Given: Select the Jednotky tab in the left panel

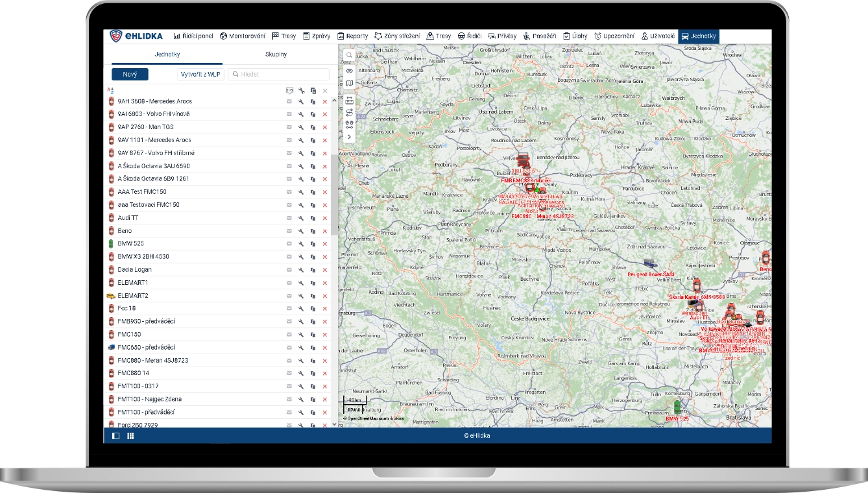Looking at the screenshot, I should pos(167,54).
